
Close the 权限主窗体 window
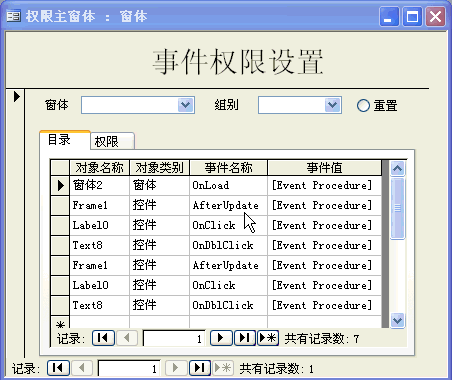click(x=435, y=16)
